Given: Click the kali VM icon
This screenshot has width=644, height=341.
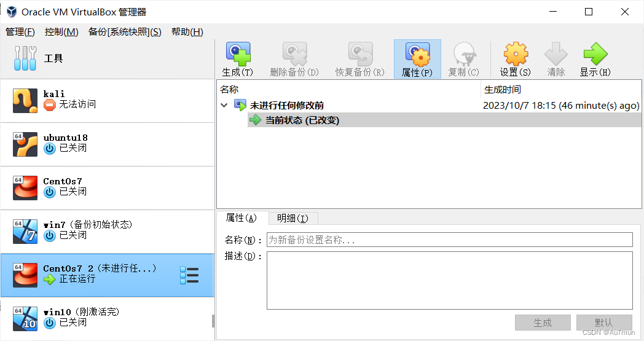Looking at the screenshot, I should coord(25,101).
